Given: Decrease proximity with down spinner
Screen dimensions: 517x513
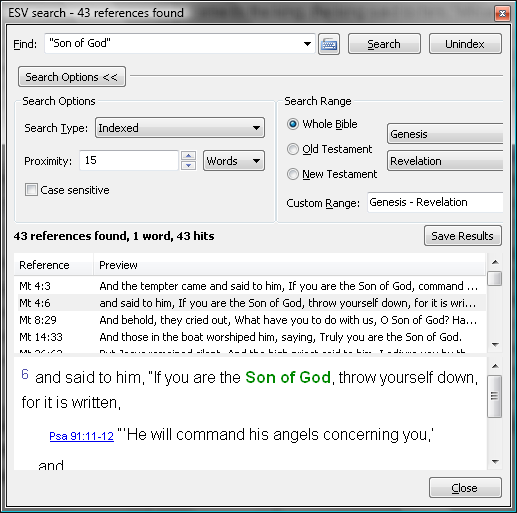Looking at the screenshot, I should click(x=189, y=165).
